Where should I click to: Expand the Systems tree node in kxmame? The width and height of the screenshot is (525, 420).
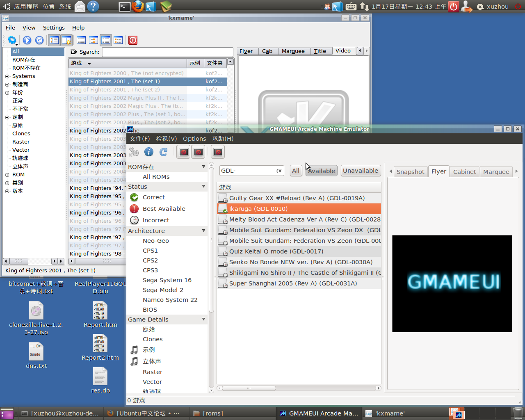pos(7,76)
